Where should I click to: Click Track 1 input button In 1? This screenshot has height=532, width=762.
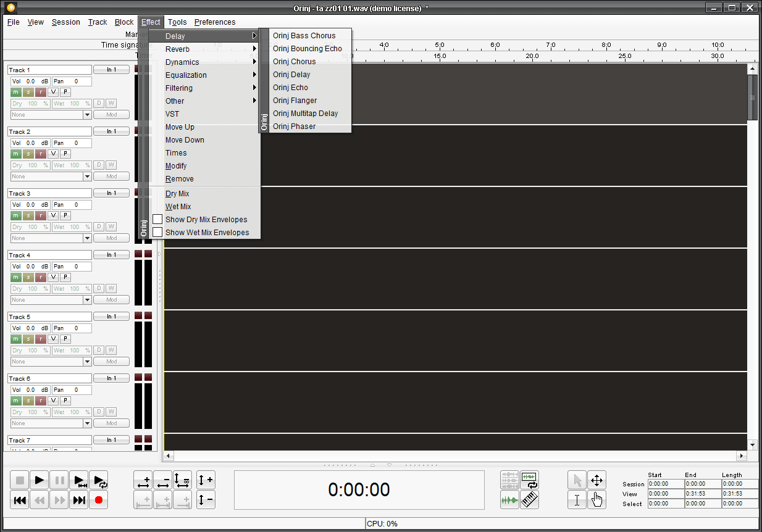pyautogui.click(x=111, y=70)
